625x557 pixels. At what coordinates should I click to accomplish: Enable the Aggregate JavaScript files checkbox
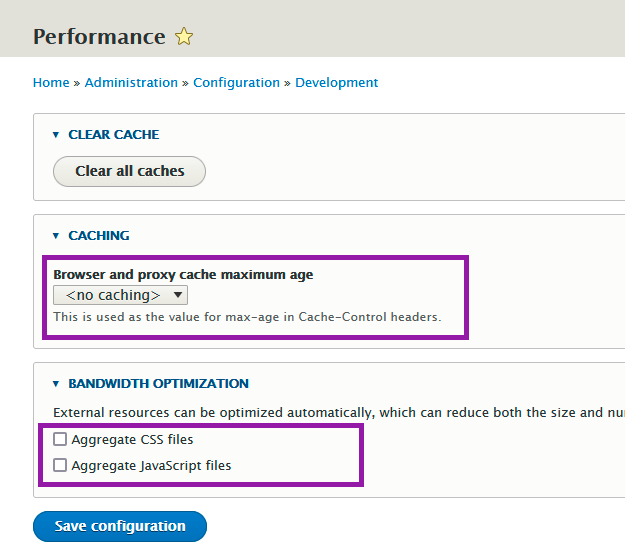coord(61,465)
